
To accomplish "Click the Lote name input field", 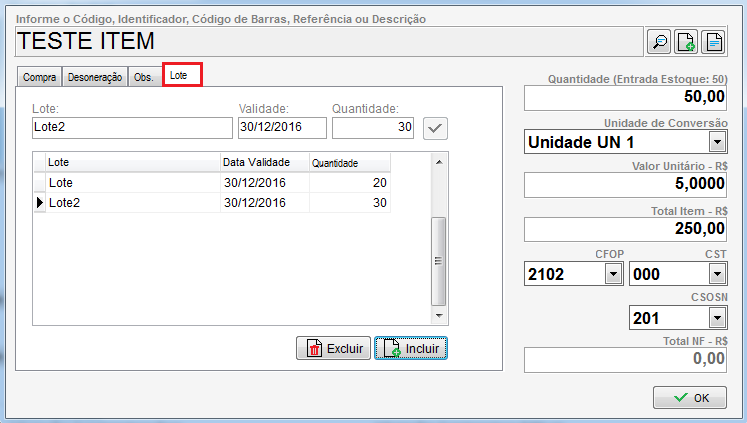I will (130, 127).
